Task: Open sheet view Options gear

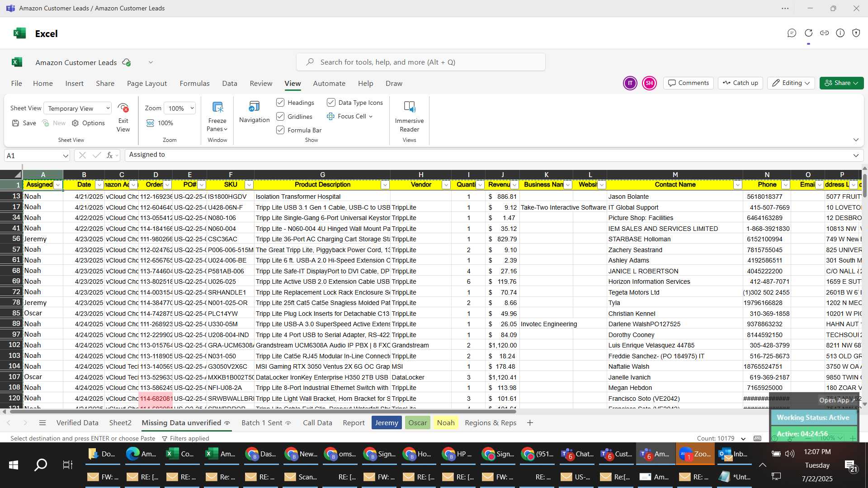Action: pyautogui.click(x=75, y=123)
